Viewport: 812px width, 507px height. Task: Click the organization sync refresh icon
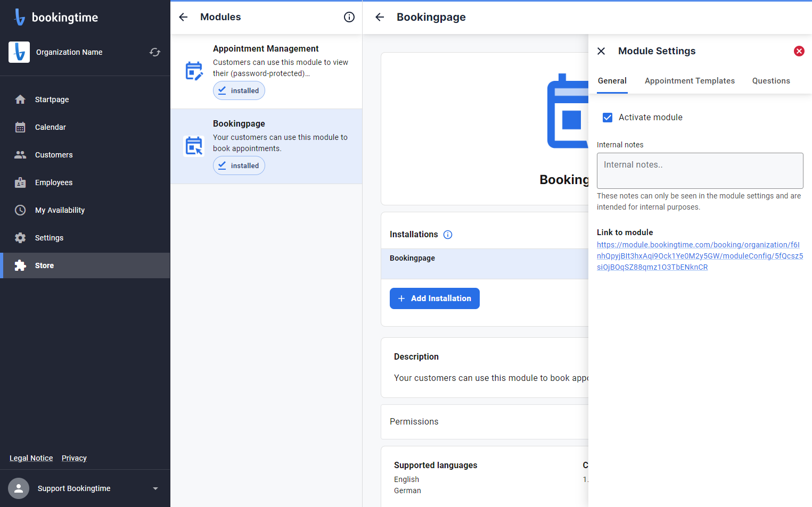[155, 52]
